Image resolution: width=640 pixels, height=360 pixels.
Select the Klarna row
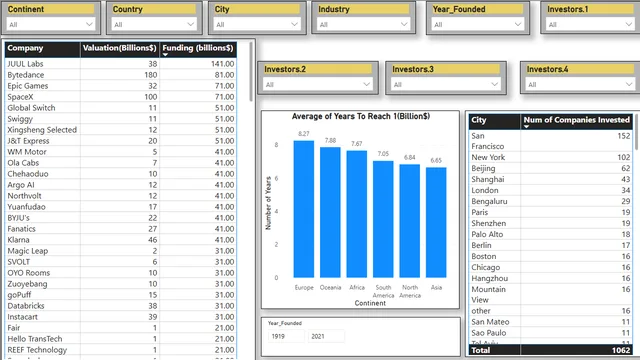point(121,240)
